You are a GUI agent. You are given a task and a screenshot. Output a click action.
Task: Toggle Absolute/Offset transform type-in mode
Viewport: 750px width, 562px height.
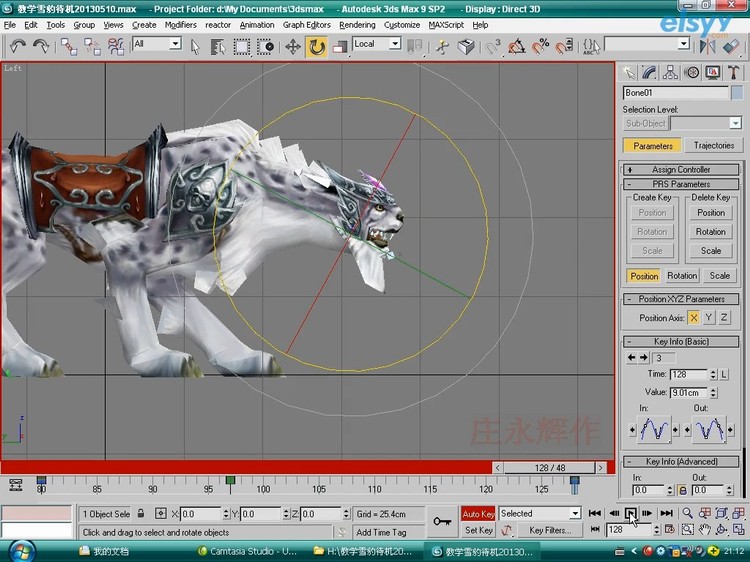(161, 514)
